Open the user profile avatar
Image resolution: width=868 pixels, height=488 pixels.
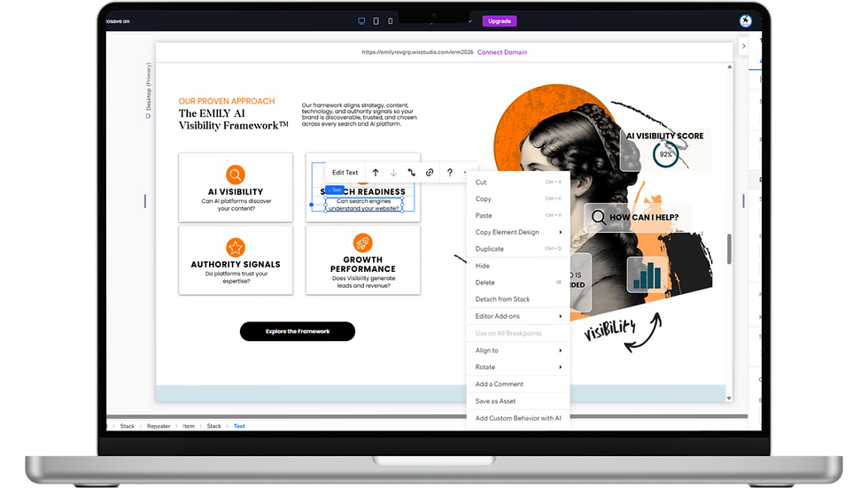[x=745, y=21]
